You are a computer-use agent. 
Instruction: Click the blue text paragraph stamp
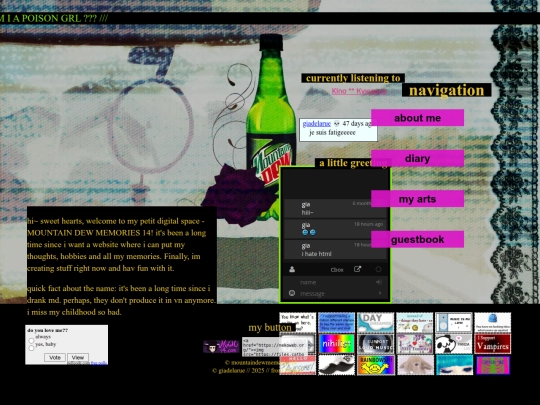(336, 322)
